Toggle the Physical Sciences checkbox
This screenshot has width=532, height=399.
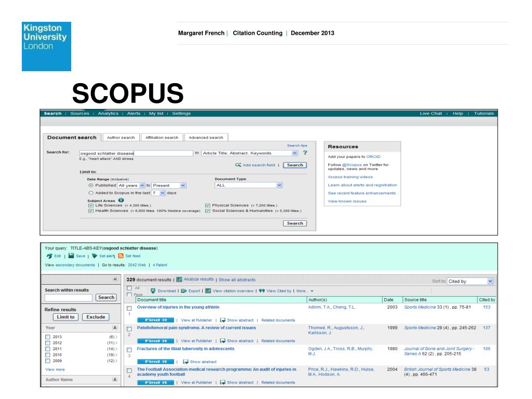[x=208, y=205]
